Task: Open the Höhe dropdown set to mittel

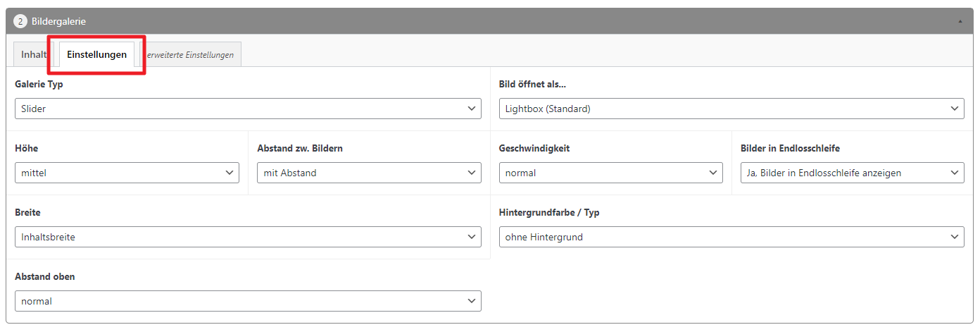Action: 127,173
